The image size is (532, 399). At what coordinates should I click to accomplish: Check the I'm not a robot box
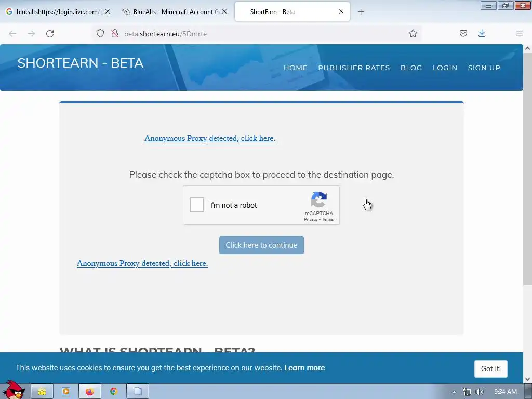197,205
